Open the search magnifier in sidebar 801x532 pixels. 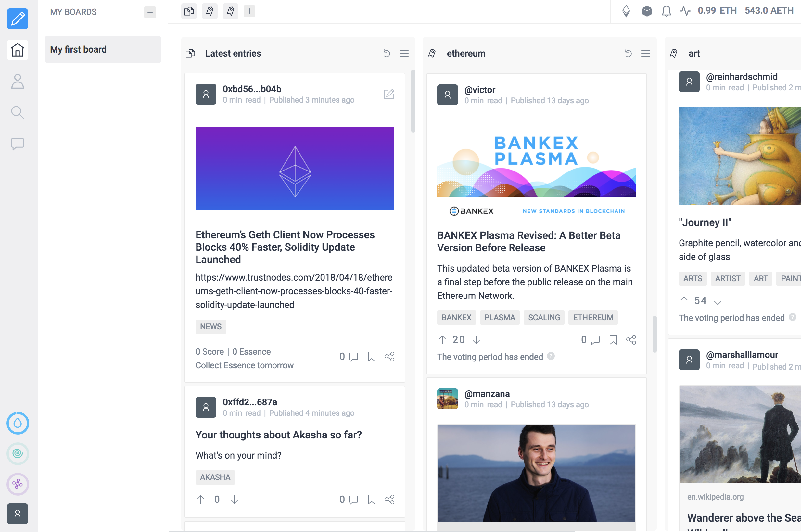pyautogui.click(x=17, y=112)
